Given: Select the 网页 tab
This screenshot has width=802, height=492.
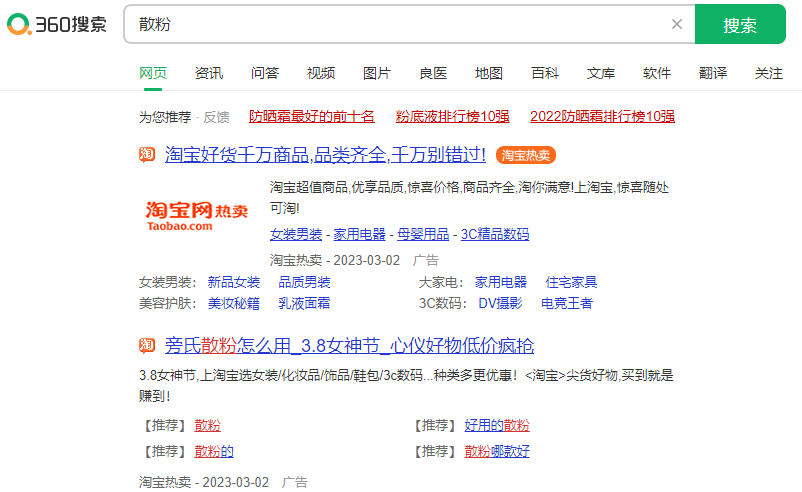Looking at the screenshot, I should [x=153, y=73].
